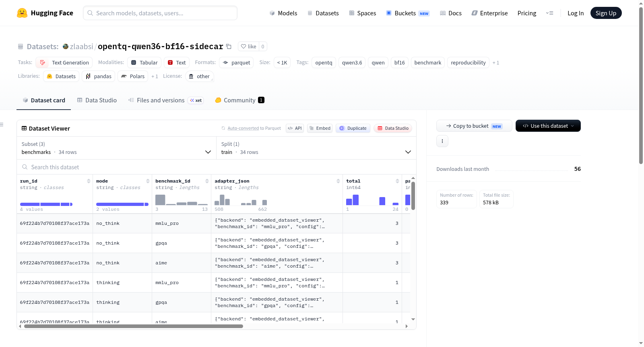Open the Use this dataset dropdown
644x347 pixels.
[548, 126]
